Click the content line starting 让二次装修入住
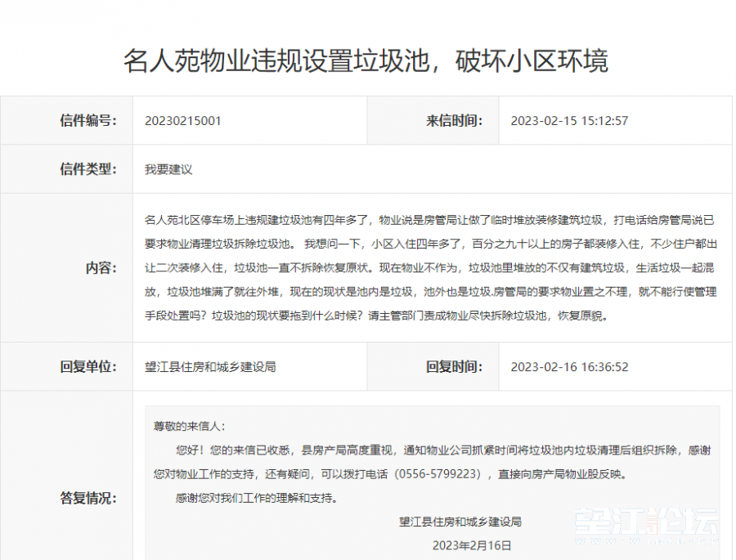 [x=429, y=267]
